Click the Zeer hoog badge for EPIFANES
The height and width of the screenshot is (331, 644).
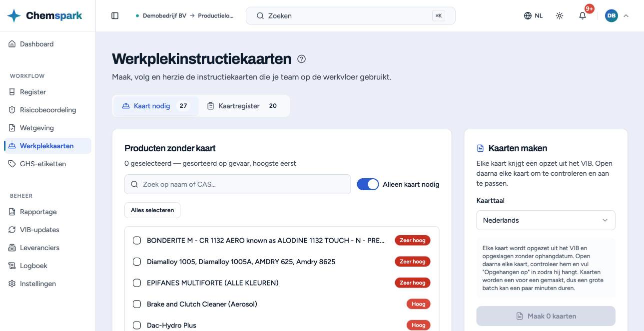[x=413, y=283]
